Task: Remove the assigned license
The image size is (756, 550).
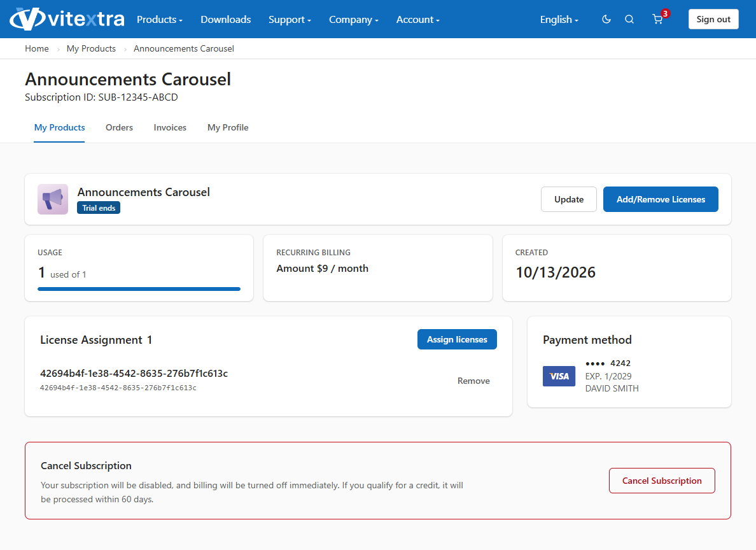Action: (473, 381)
